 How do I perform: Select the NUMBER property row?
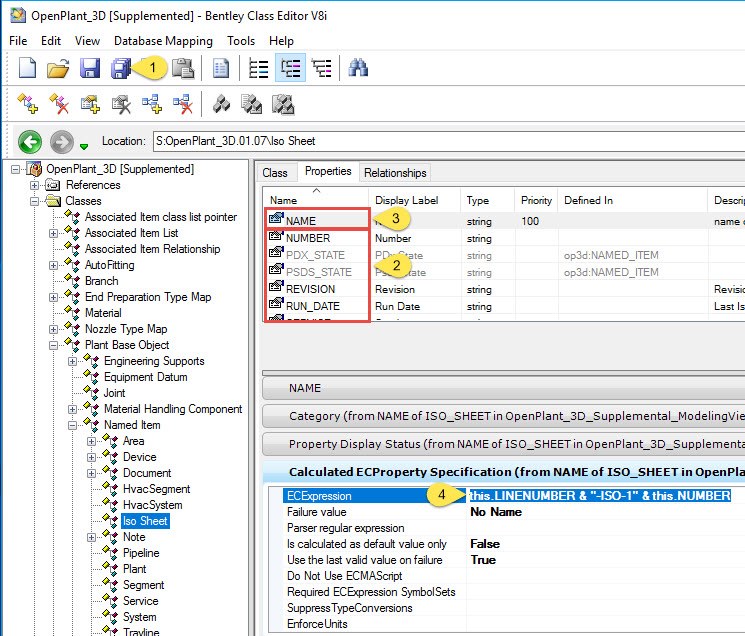[x=504, y=238]
